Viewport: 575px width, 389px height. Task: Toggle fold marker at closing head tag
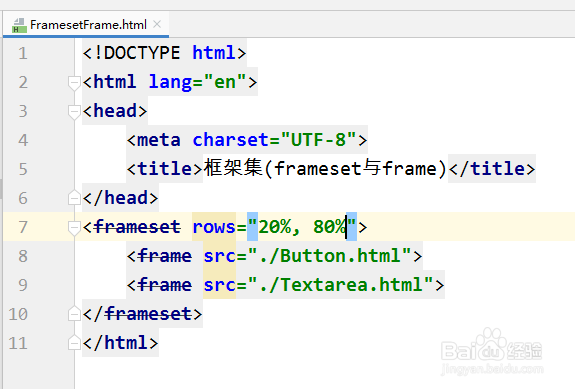click(74, 198)
